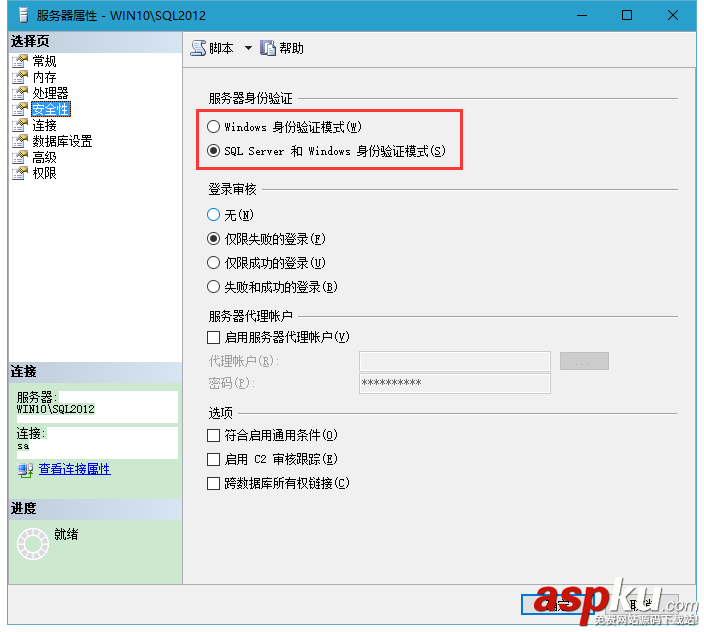
Task: Open the 数据库设置 page
Action: (62, 141)
